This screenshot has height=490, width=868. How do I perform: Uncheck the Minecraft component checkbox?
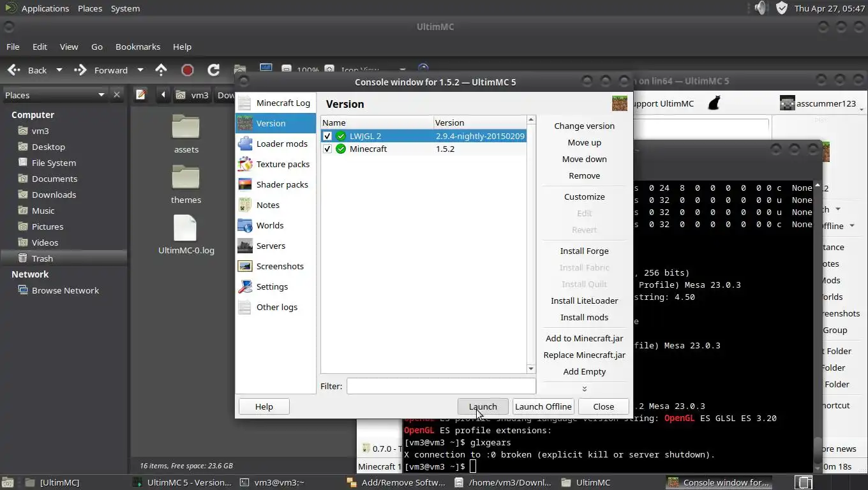[x=327, y=149]
